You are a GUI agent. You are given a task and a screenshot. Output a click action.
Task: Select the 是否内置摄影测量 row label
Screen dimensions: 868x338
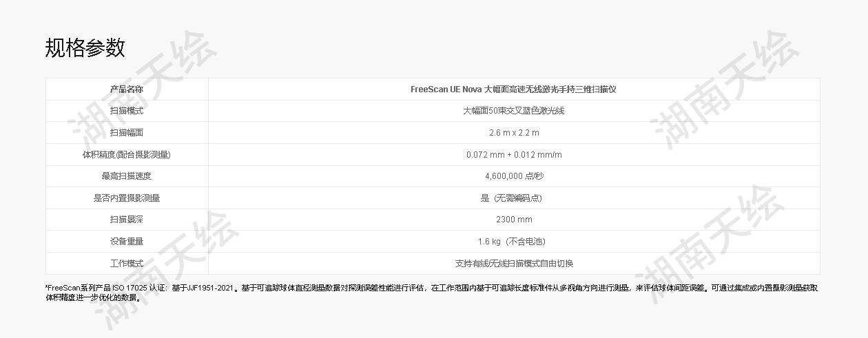[x=127, y=198]
